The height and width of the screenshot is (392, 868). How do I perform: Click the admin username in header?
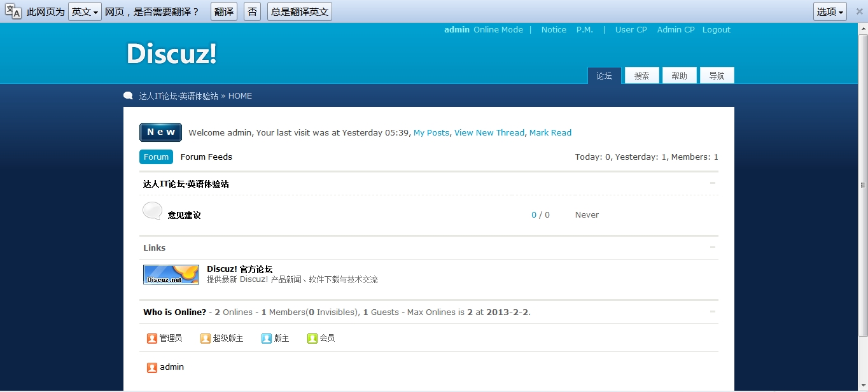457,30
